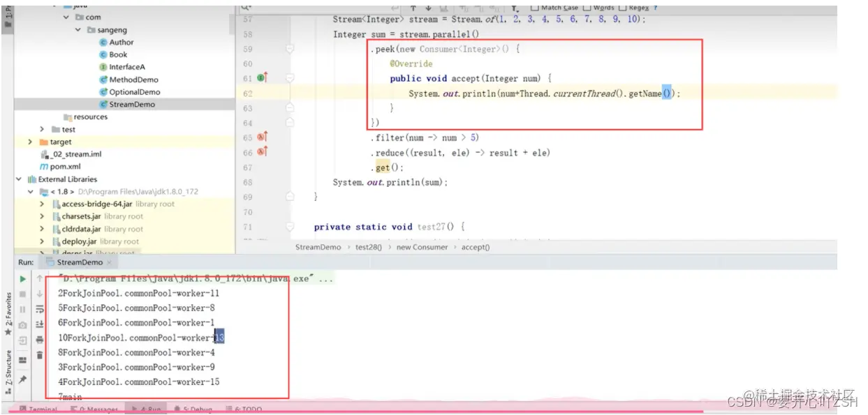Viewport: 868px width, 415px height.
Task: Expand cldrdata.jar
Action: 42,229
